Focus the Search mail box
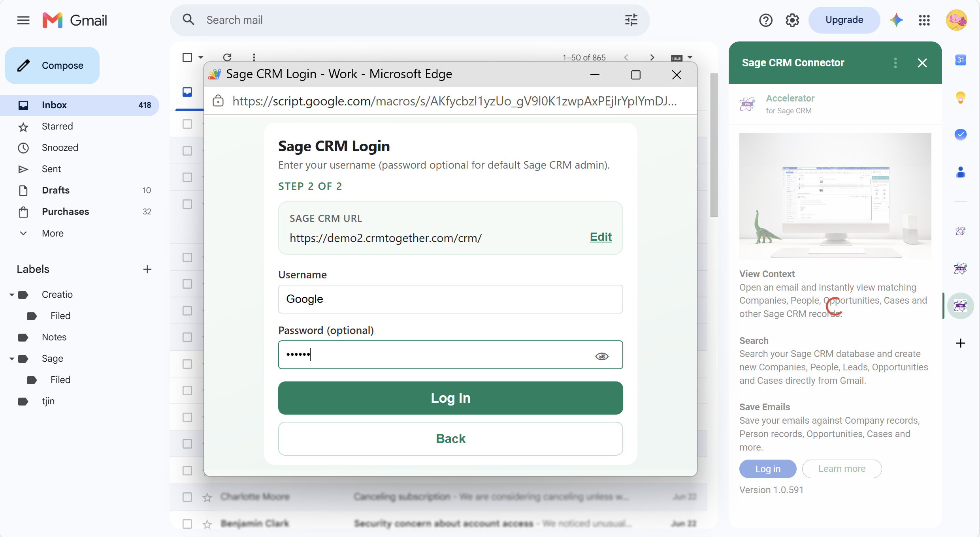980x537 pixels. click(410, 20)
